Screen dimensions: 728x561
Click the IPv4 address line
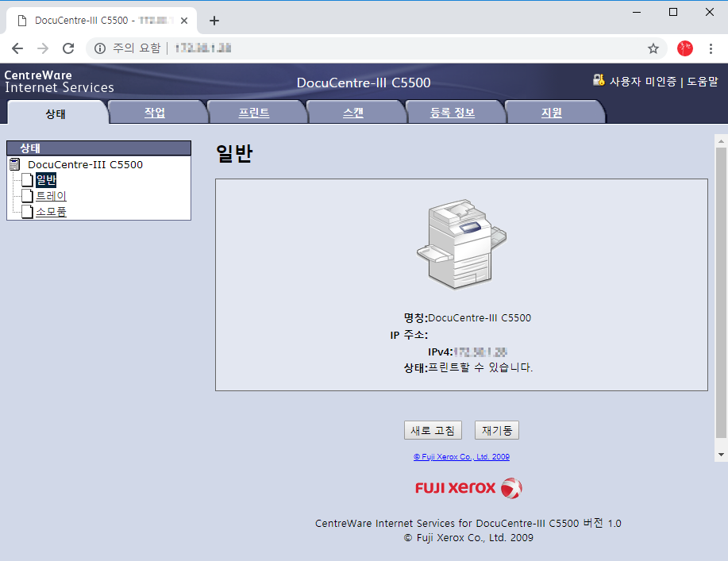(x=468, y=352)
